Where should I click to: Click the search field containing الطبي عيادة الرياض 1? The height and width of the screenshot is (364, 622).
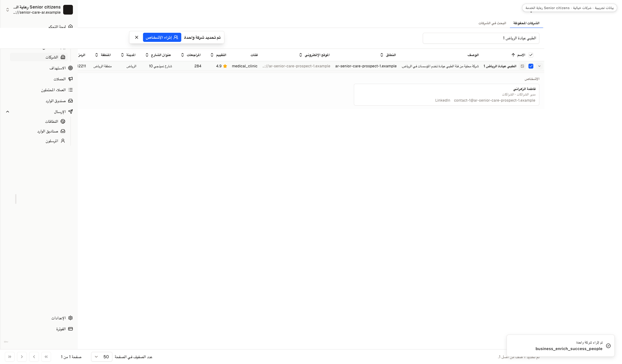click(x=481, y=38)
